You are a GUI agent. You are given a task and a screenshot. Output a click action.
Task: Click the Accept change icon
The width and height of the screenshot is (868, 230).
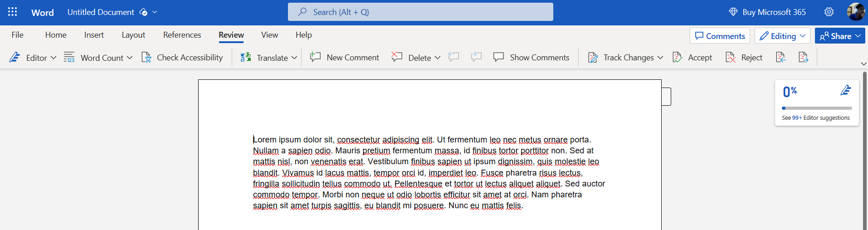point(677,57)
